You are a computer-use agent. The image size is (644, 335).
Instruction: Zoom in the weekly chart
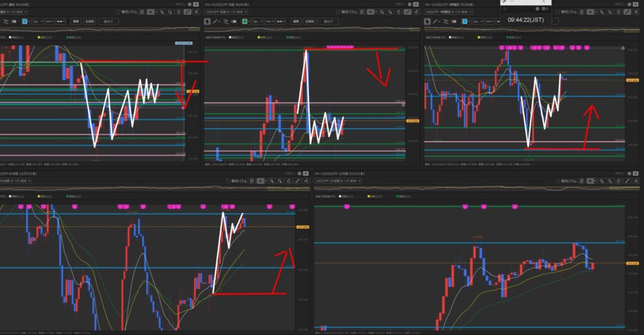(162, 12)
